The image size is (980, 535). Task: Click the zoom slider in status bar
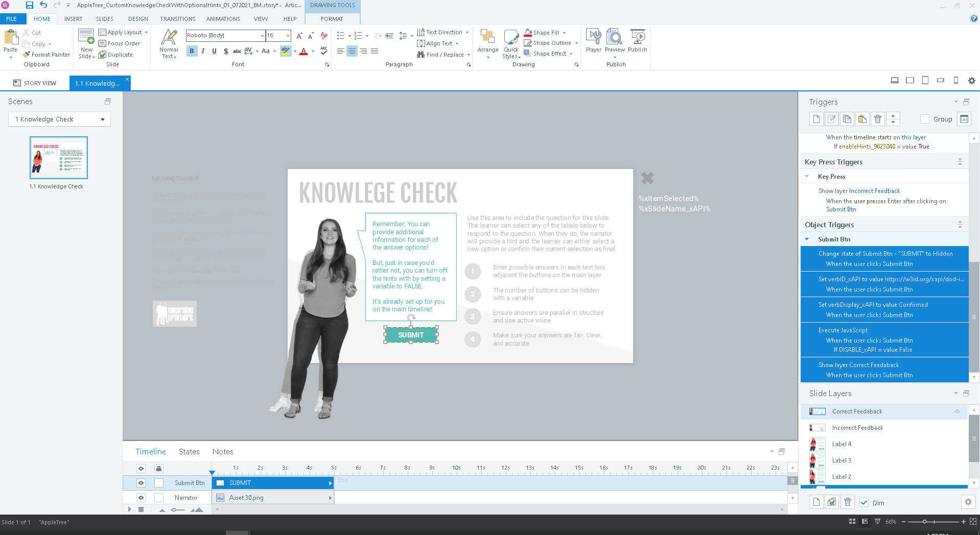click(924, 522)
